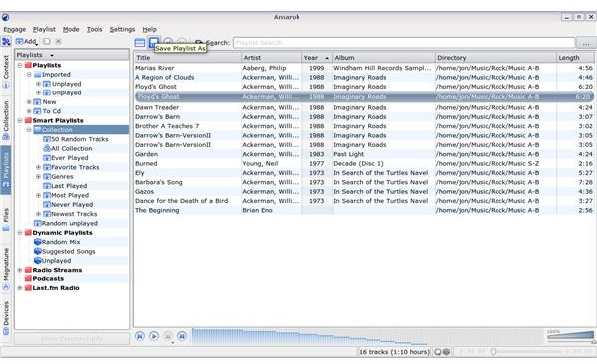The width and height of the screenshot is (597, 364).
Task: Open the Help menu
Action: pyautogui.click(x=149, y=29)
